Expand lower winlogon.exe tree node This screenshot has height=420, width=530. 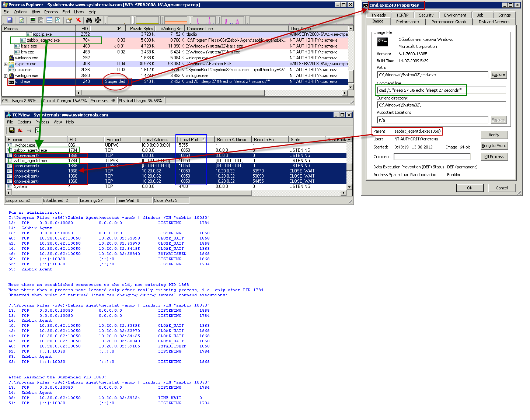point(6,76)
